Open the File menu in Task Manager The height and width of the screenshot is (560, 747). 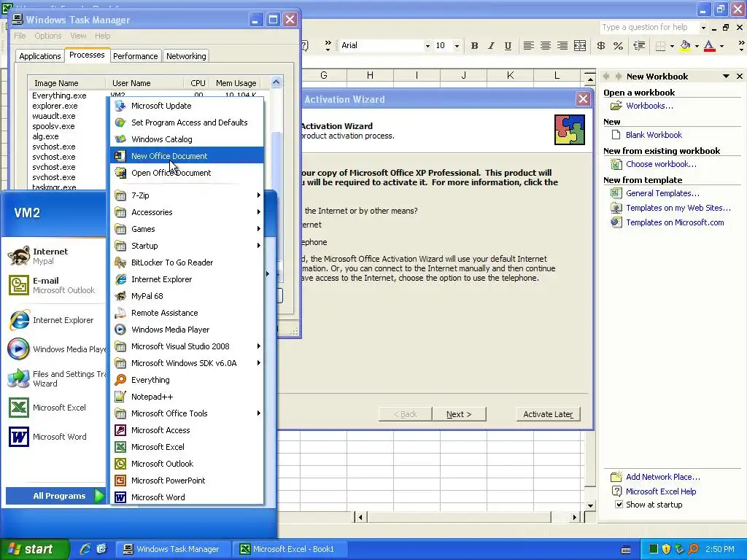point(20,36)
